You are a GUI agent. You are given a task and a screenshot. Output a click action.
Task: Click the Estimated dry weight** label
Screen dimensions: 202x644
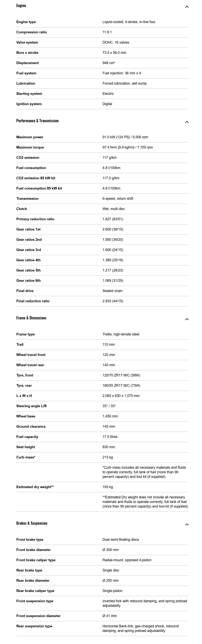click(35, 487)
